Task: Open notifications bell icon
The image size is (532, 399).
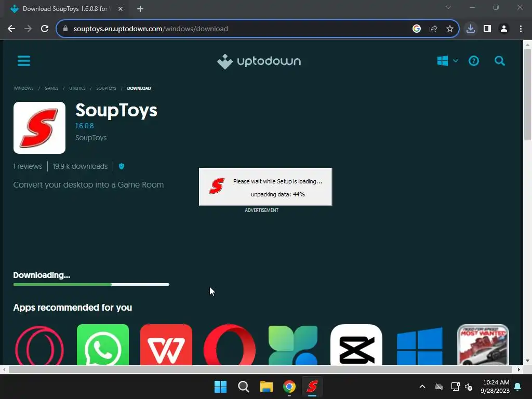Action: click(518, 387)
